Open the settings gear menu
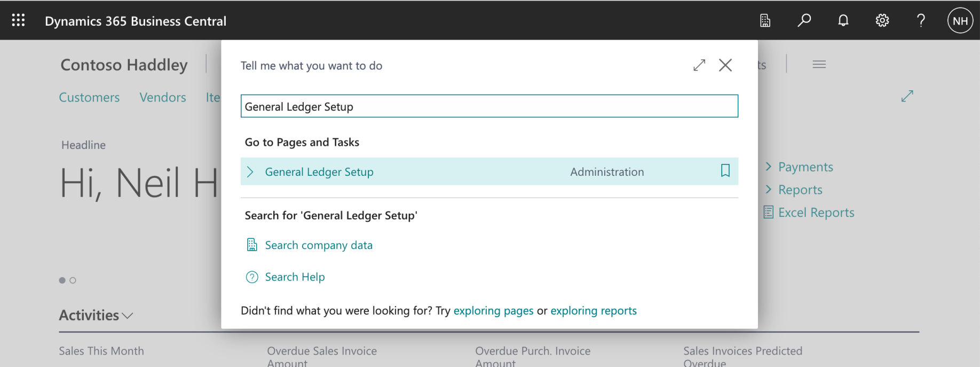The width and height of the screenshot is (980, 367). pyautogui.click(x=882, y=21)
